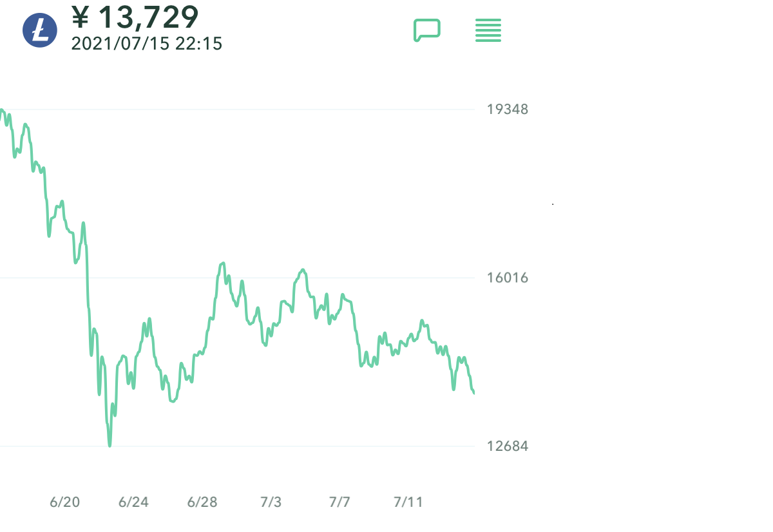Jump to the 6/28 date label
773x532 pixels.
coord(202,502)
